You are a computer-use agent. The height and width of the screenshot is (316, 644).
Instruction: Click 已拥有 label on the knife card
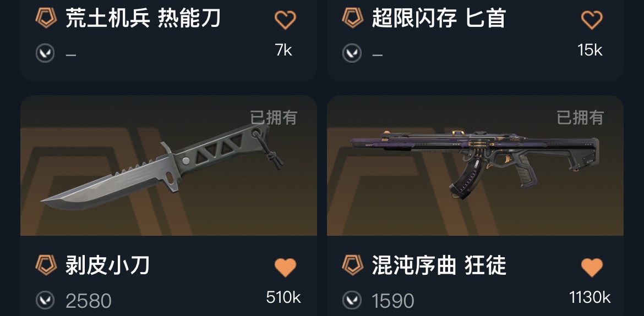click(x=274, y=118)
